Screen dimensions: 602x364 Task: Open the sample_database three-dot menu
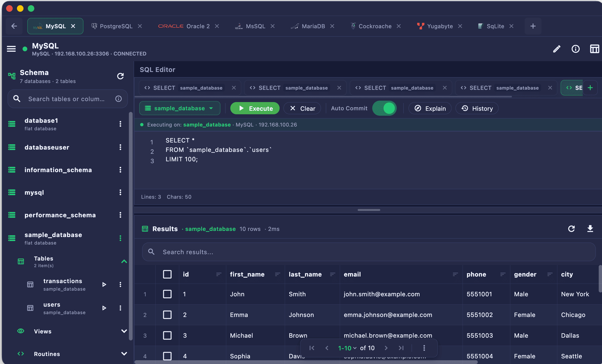pos(120,238)
